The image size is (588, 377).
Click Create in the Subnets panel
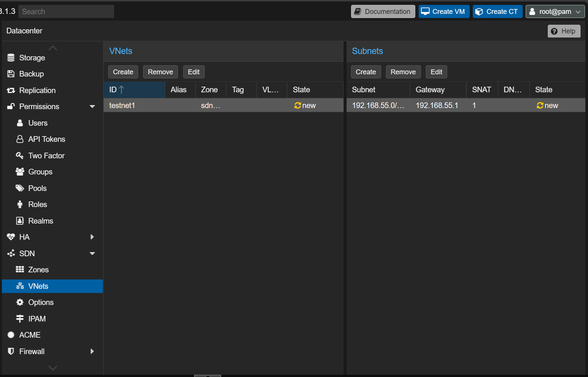[x=366, y=72]
